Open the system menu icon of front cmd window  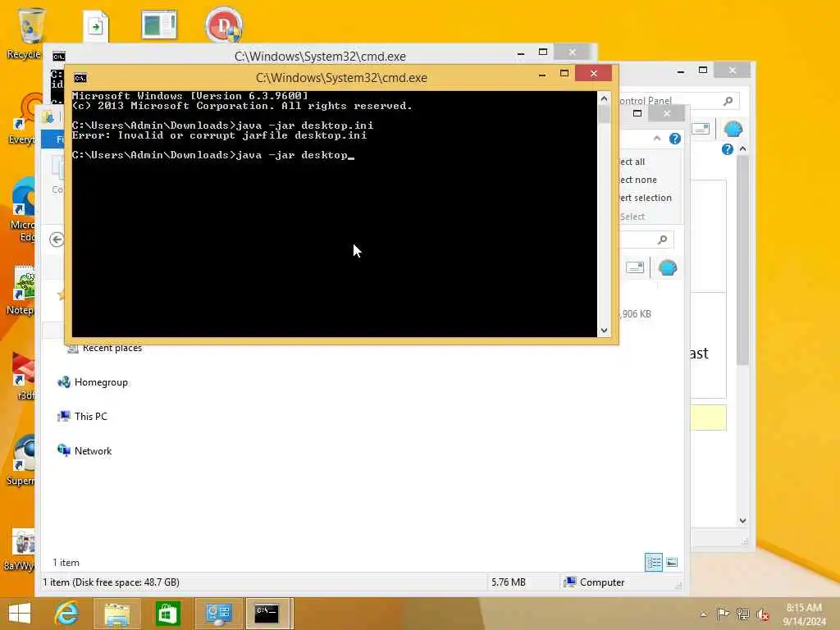pyautogui.click(x=80, y=78)
